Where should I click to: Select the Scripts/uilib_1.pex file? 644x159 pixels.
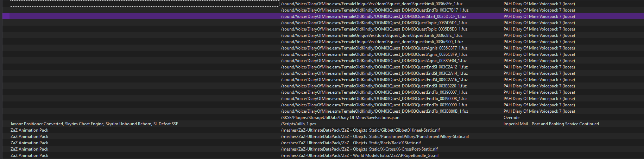[298, 124]
